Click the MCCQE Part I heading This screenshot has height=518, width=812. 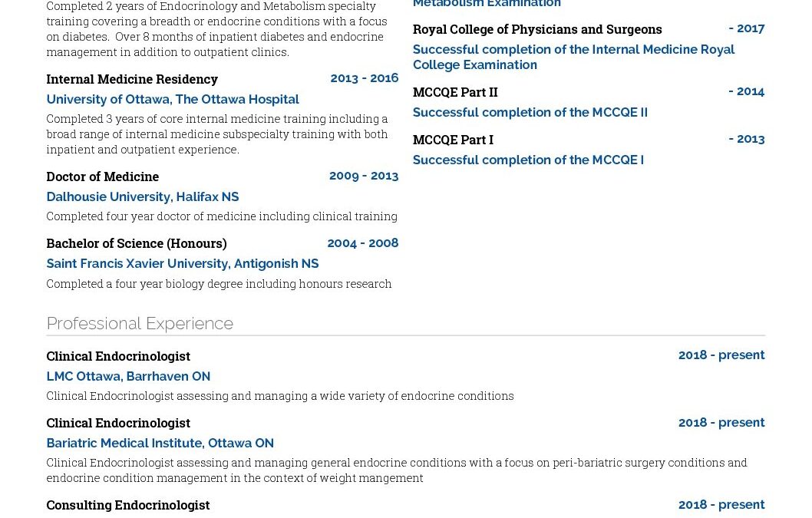click(x=453, y=140)
